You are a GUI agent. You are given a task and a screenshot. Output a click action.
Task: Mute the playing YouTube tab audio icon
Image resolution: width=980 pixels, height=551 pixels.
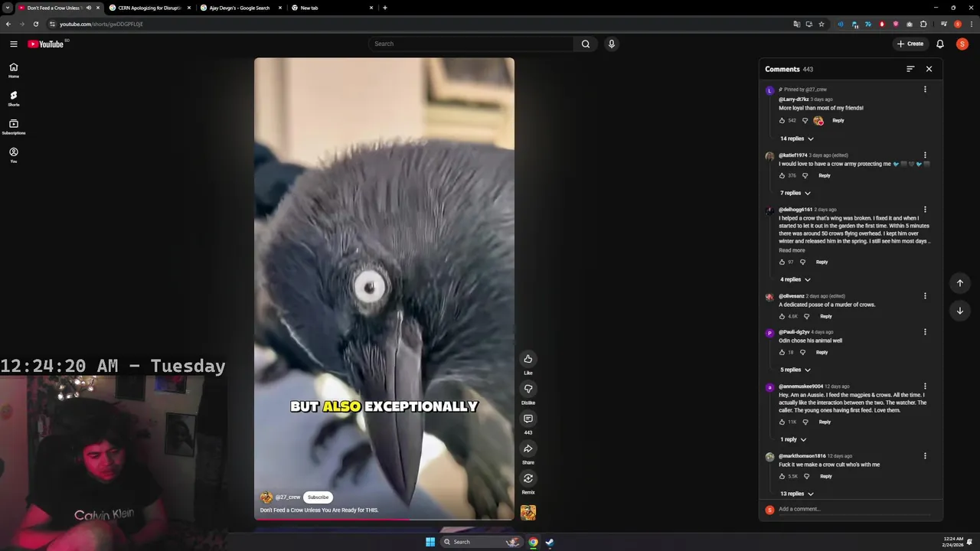(88, 8)
